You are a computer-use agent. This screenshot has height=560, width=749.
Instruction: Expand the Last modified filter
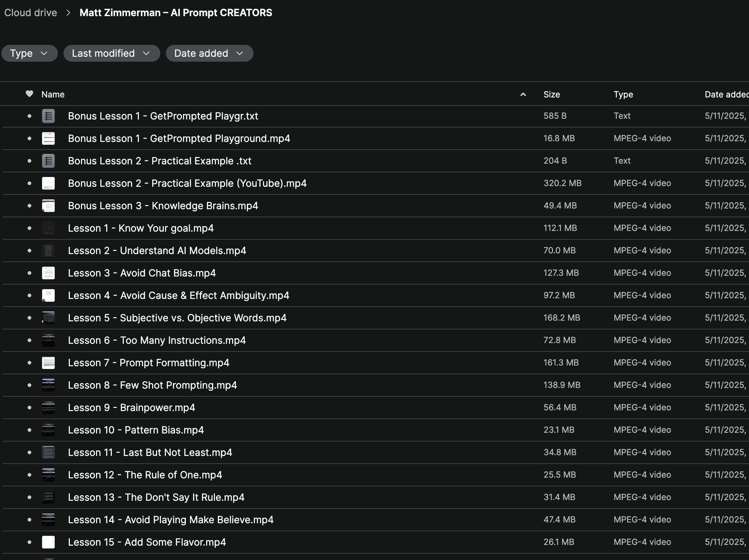(x=112, y=53)
